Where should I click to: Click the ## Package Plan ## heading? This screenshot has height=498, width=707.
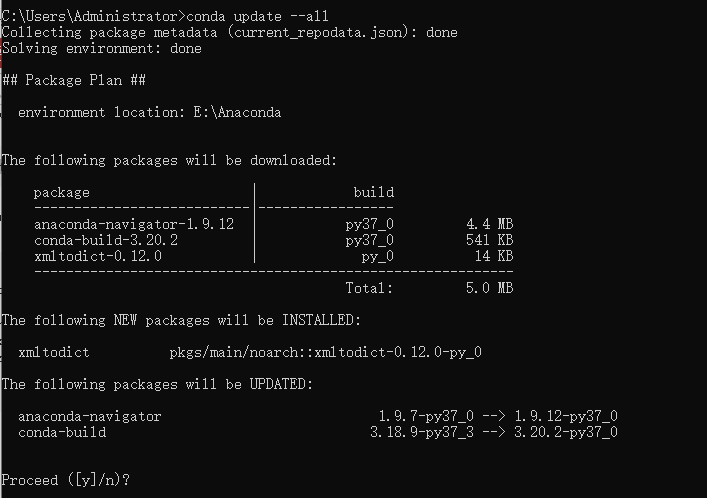(x=74, y=80)
